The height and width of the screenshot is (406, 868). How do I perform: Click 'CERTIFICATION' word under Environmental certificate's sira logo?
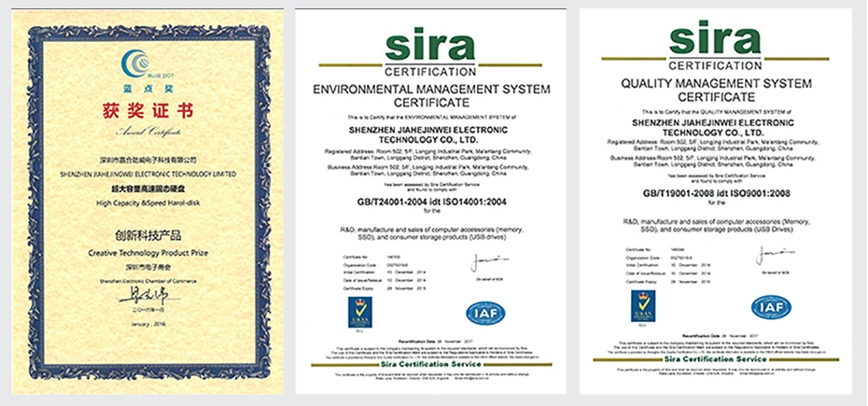(430, 72)
